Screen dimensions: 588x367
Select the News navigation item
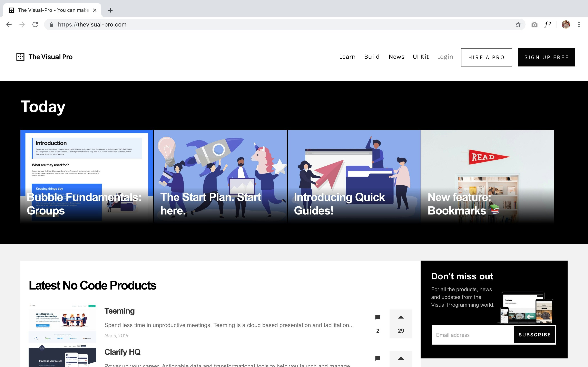pos(396,57)
